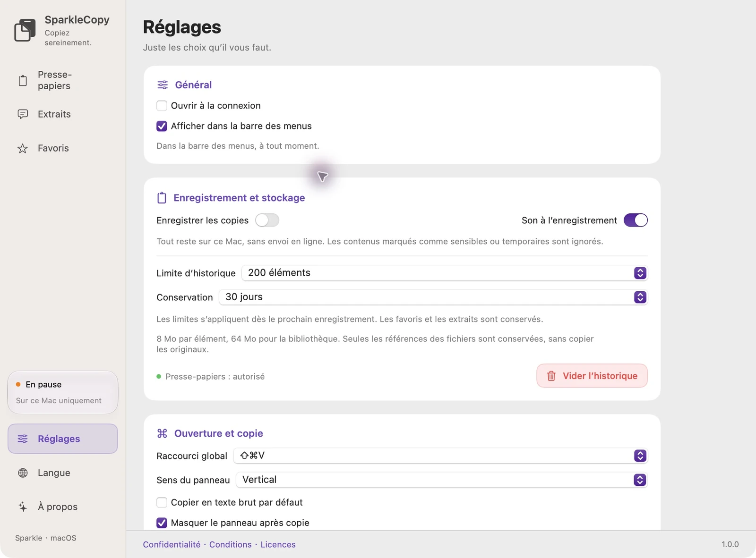Open the Conservation 30 jours dropdown
Image resolution: width=756 pixels, height=558 pixels.
(433, 297)
